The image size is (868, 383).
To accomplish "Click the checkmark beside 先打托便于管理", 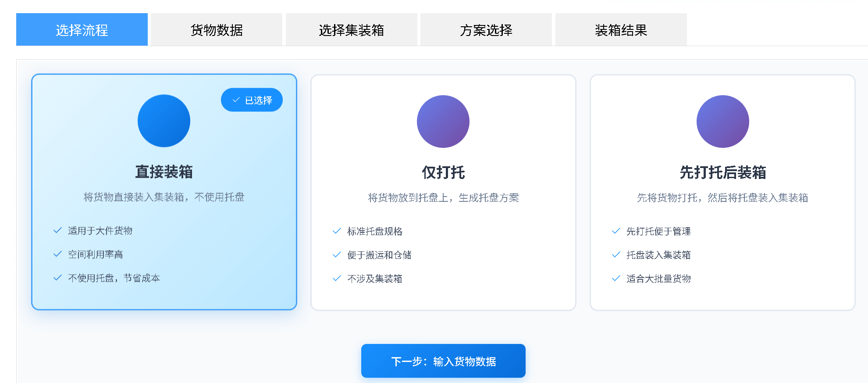I will (615, 231).
